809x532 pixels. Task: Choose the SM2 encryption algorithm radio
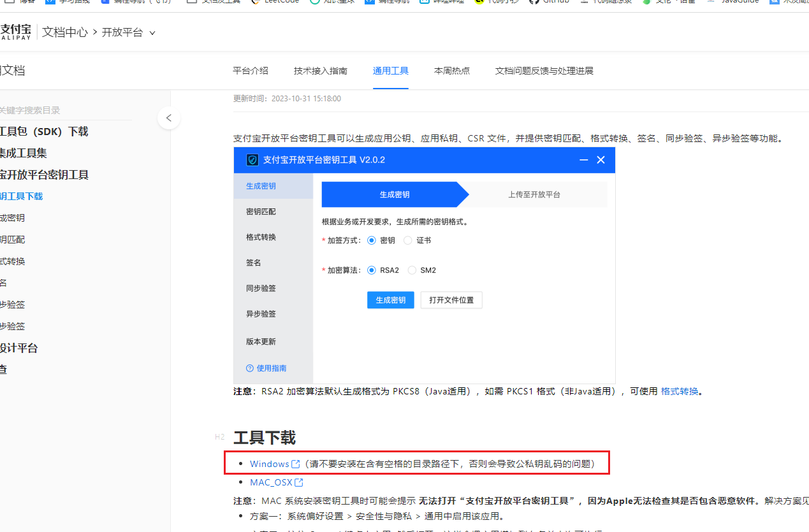(412, 270)
